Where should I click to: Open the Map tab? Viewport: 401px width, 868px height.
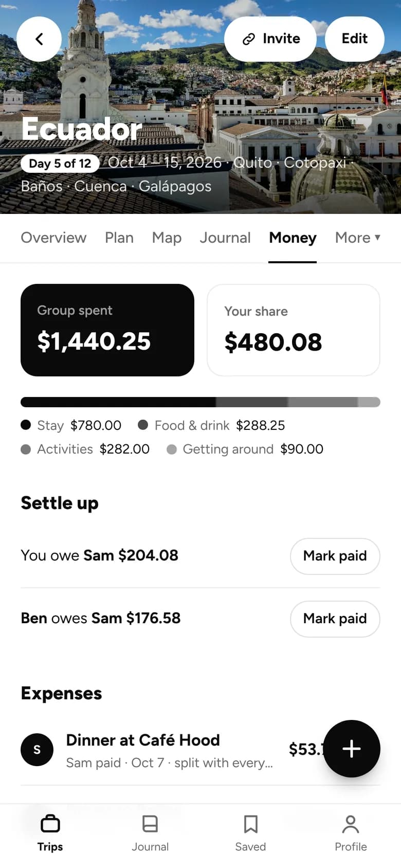click(167, 238)
